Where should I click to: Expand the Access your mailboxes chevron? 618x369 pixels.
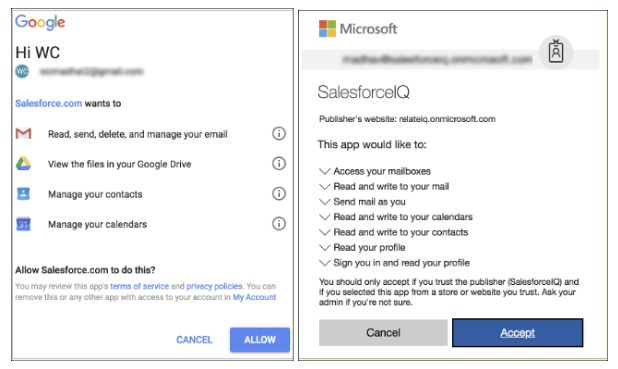click(x=324, y=171)
